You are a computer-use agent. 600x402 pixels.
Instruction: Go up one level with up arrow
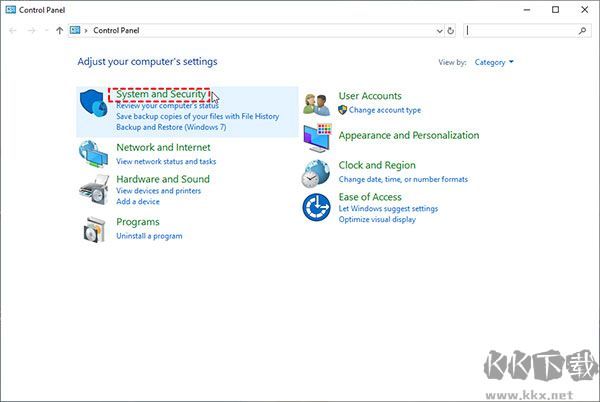tap(59, 31)
